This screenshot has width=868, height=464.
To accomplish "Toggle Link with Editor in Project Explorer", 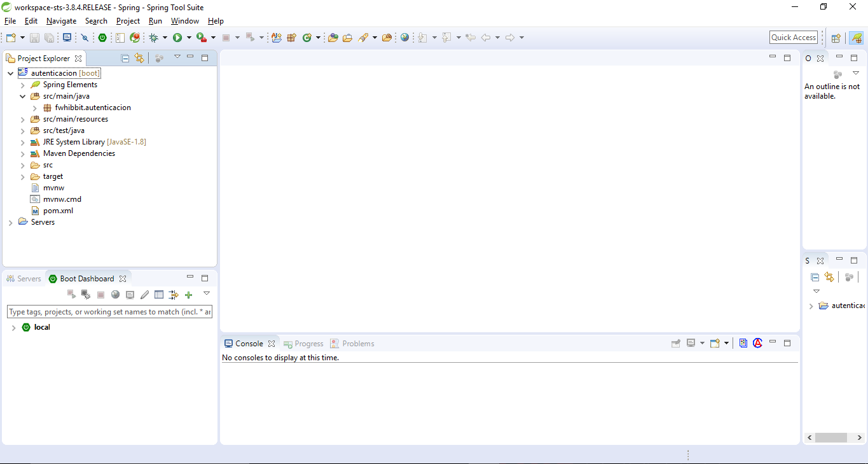I will click(139, 58).
